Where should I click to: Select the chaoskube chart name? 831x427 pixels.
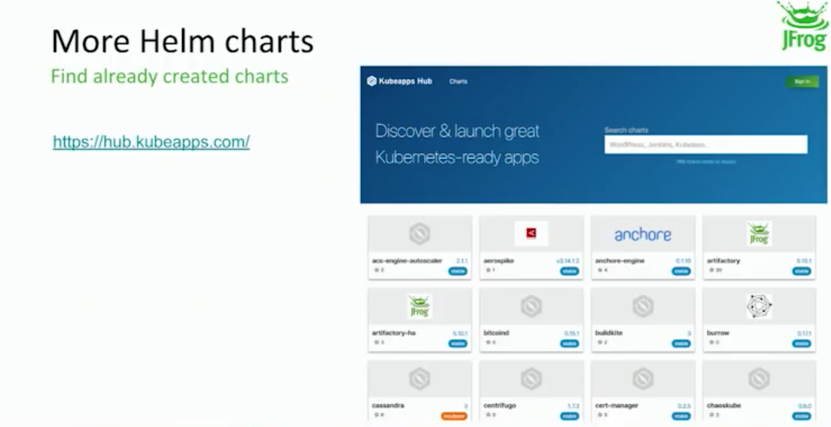724,406
